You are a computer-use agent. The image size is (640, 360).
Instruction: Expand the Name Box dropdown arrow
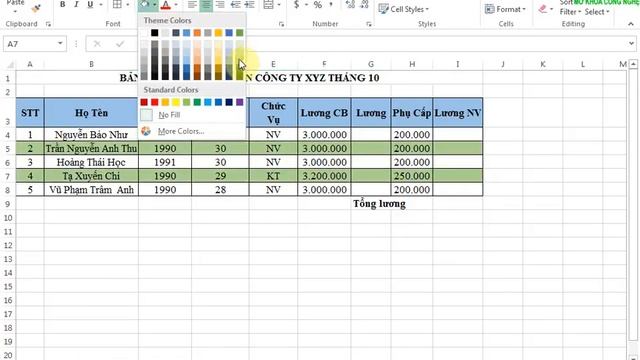pyautogui.click(x=60, y=44)
